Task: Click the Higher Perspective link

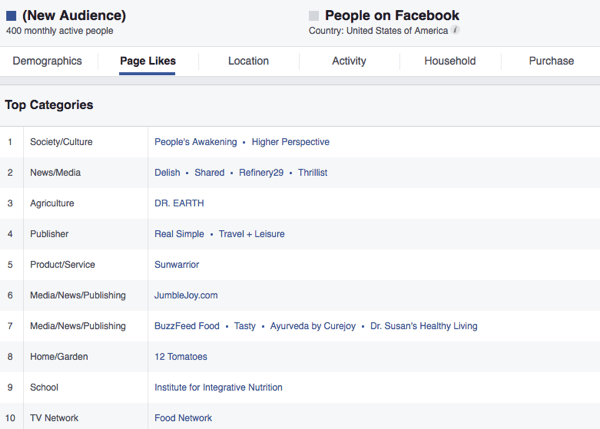Action: (290, 142)
